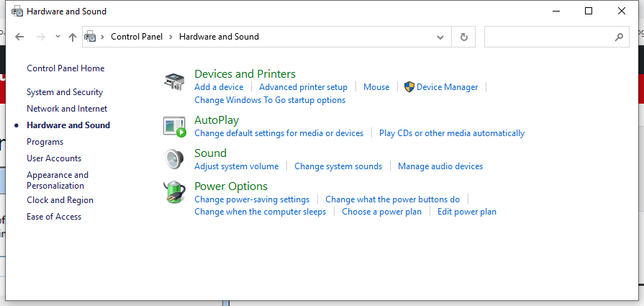Open Network and Internet in sidebar
This screenshot has width=644, height=306.
tap(67, 109)
